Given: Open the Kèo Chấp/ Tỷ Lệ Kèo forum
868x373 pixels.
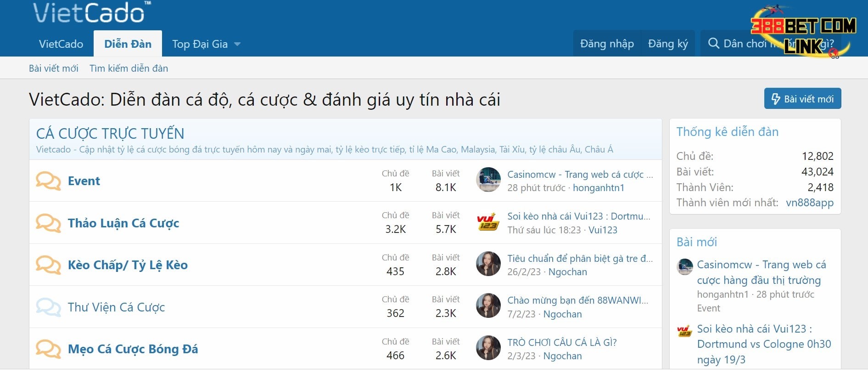Looking at the screenshot, I should point(128,265).
